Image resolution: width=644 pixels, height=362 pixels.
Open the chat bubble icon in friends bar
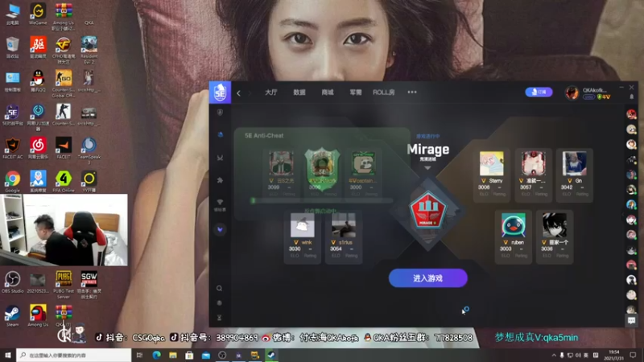pyautogui.click(x=632, y=320)
